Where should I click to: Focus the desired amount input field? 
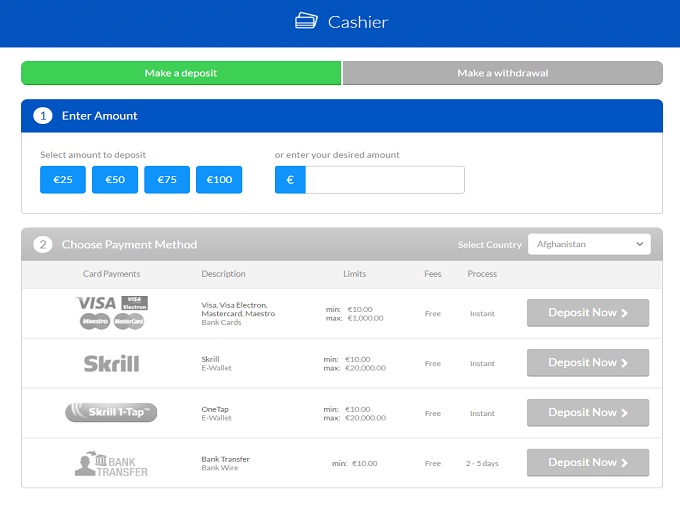pos(384,180)
